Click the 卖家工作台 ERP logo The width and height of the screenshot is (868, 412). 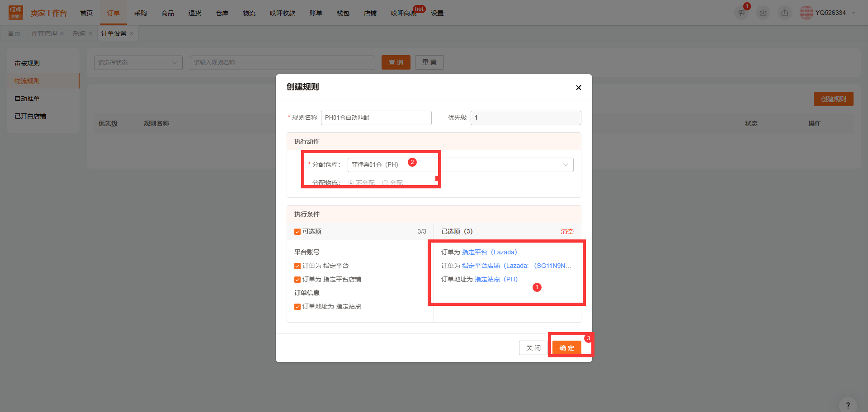(38, 13)
